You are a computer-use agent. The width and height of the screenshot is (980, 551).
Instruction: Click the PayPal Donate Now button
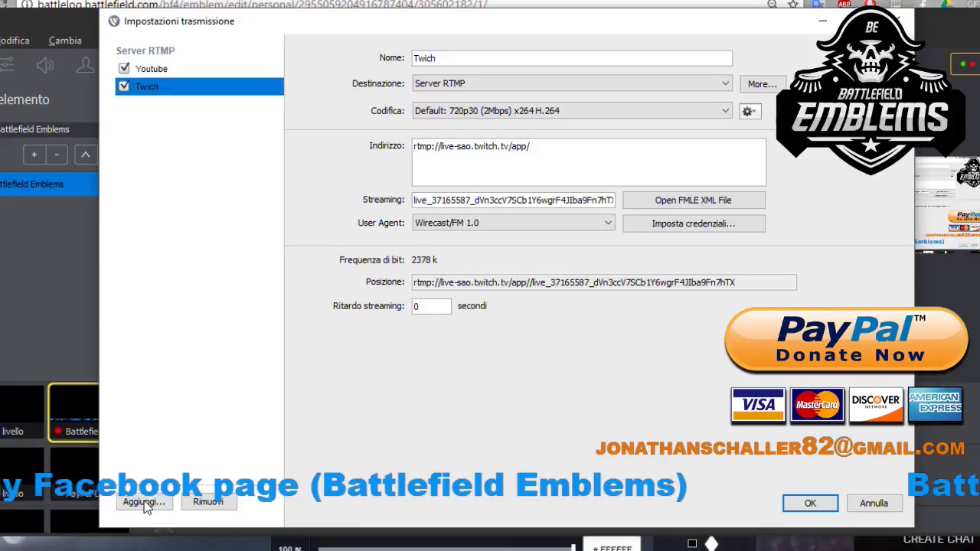click(x=846, y=341)
